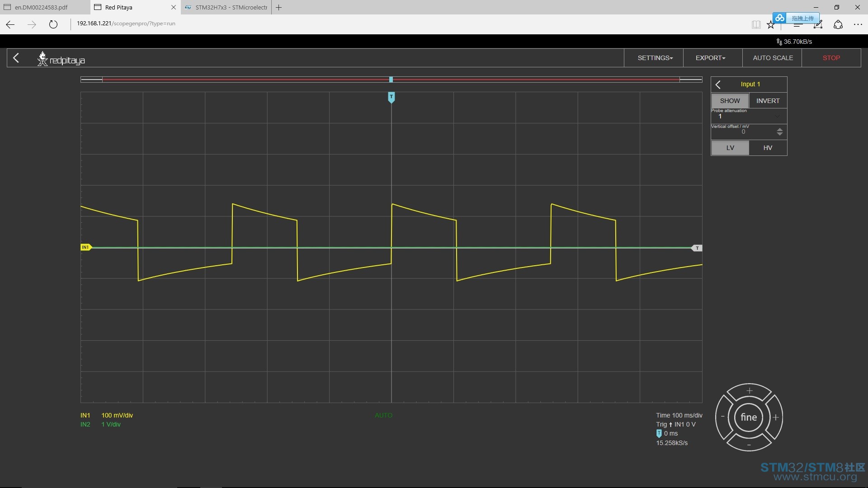This screenshot has width=868, height=488.
Task: Click right plus on the control wheel
Action: tap(776, 417)
